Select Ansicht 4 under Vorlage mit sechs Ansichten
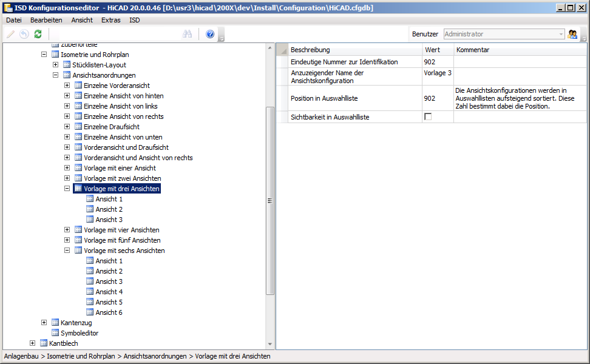This screenshot has height=364, width=590. pyautogui.click(x=109, y=292)
